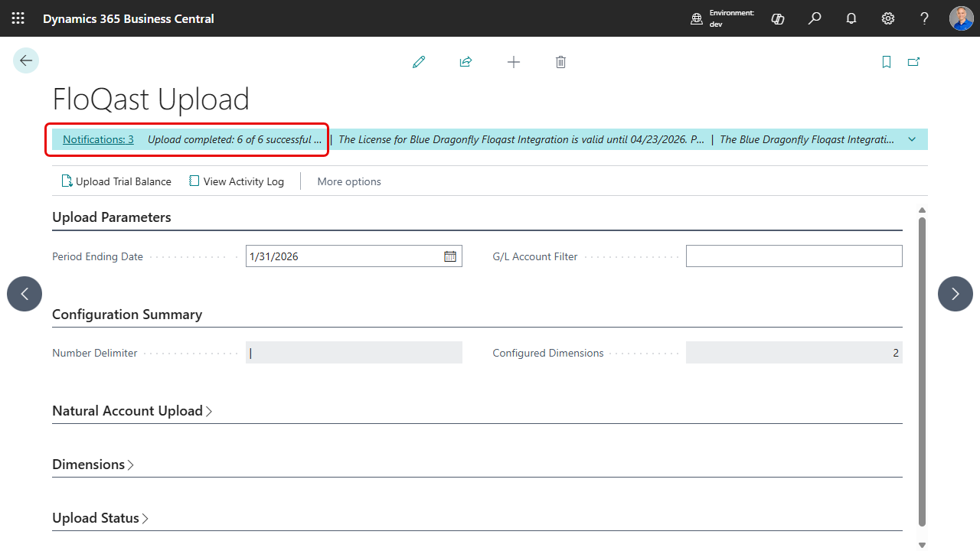
Task: Open the notifications bell icon
Action: click(851, 18)
